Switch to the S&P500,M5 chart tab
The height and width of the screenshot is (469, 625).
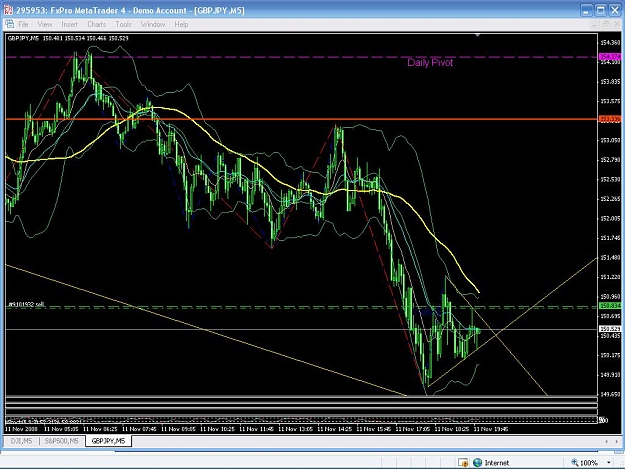(61, 441)
